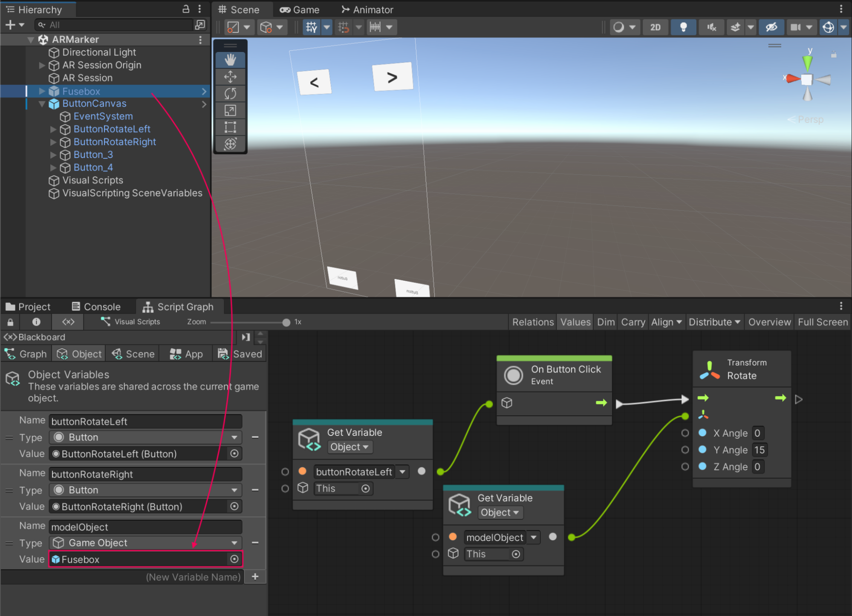
Task: Select the Move tool
Action: [x=230, y=77]
